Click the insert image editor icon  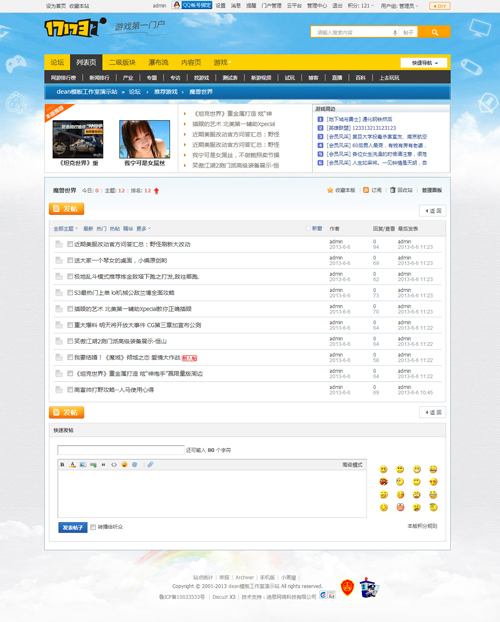[83, 465]
